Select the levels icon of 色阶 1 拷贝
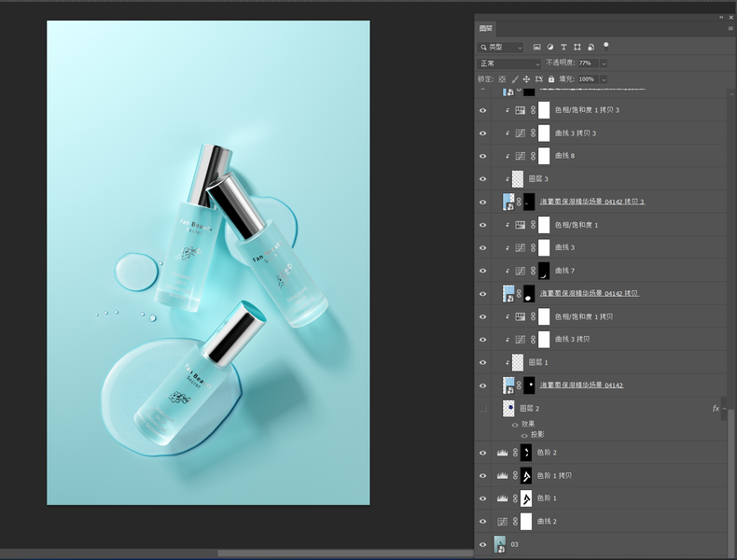737x560 pixels. click(x=502, y=476)
